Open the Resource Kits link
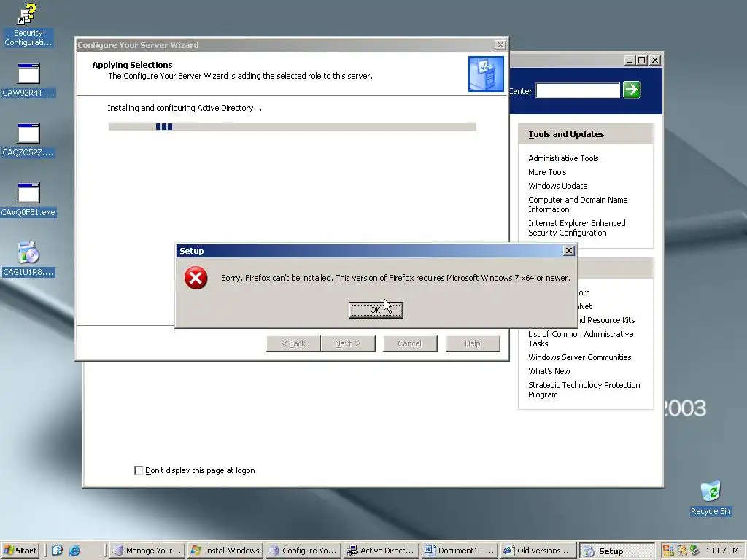 606,320
